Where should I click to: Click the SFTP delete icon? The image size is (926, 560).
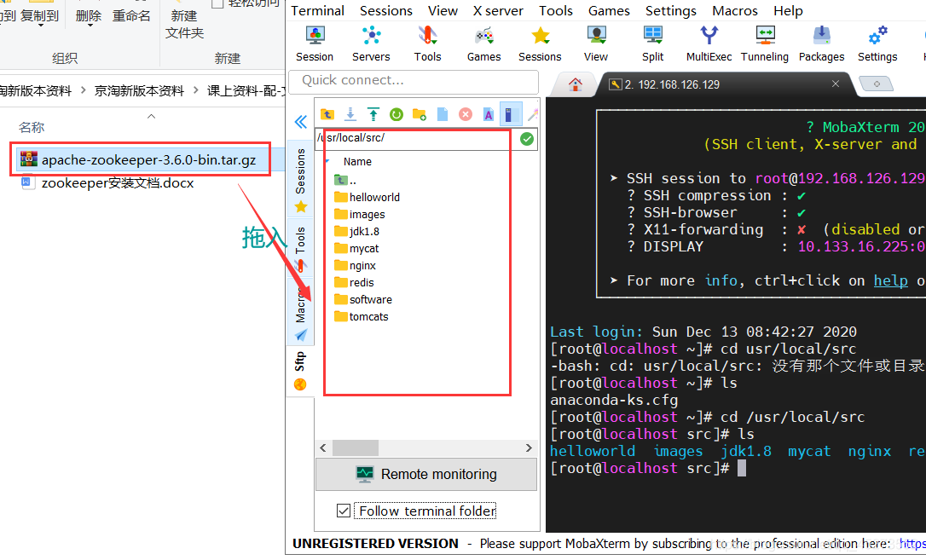pyautogui.click(x=466, y=114)
